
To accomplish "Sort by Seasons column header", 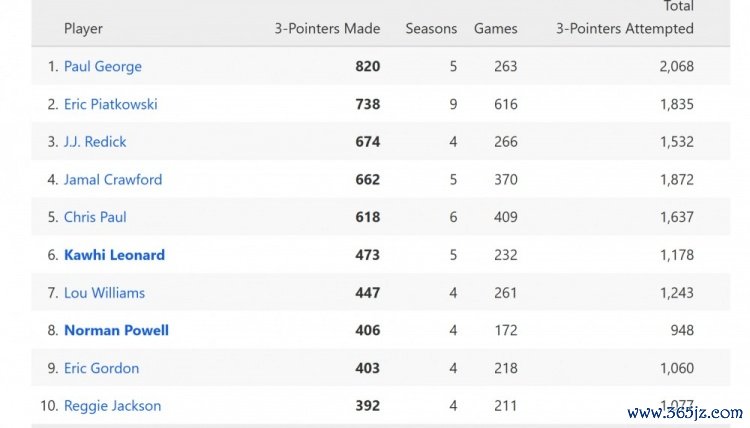I will pyautogui.click(x=431, y=29).
